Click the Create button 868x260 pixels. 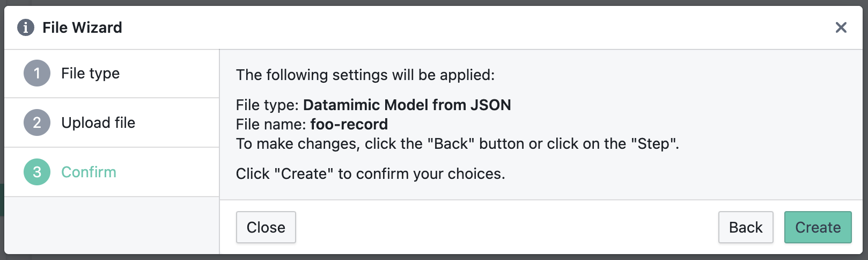click(x=818, y=227)
